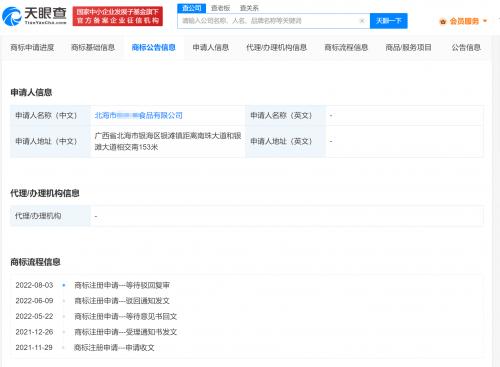Screen dimensions: 500x367
Task: Select the 商标公告信息 tab
Action: pyautogui.click(x=154, y=47)
